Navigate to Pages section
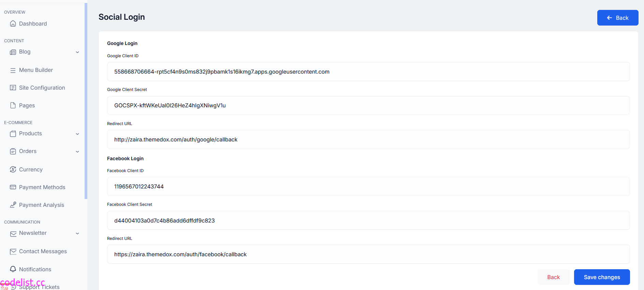This screenshot has width=644, height=290. [27, 105]
